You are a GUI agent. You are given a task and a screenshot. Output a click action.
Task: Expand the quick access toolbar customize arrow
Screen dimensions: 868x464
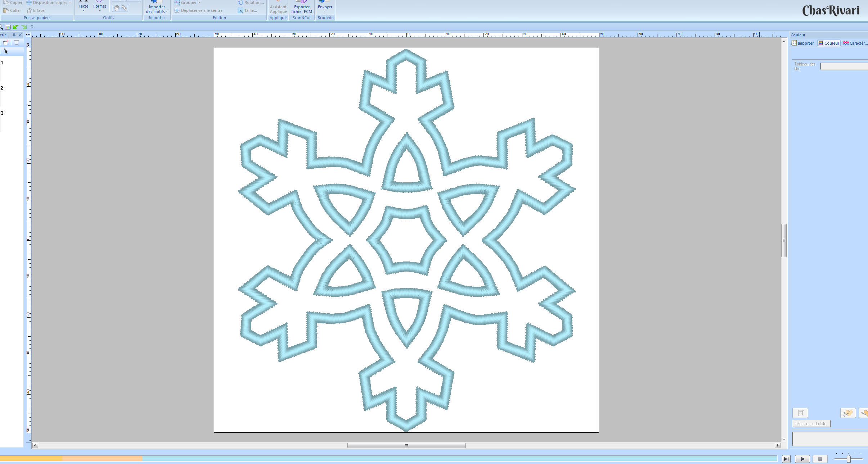pyautogui.click(x=32, y=27)
